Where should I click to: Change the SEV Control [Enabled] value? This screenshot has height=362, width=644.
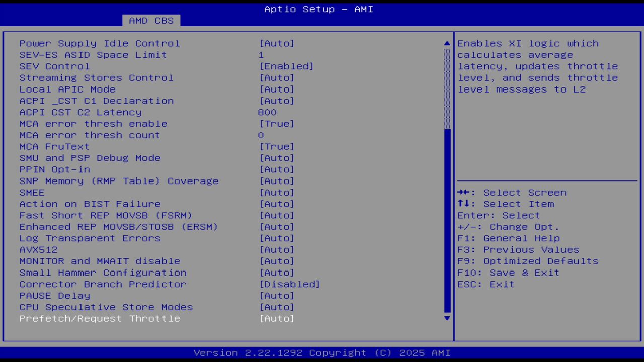pyautogui.click(x=286, y=66)
